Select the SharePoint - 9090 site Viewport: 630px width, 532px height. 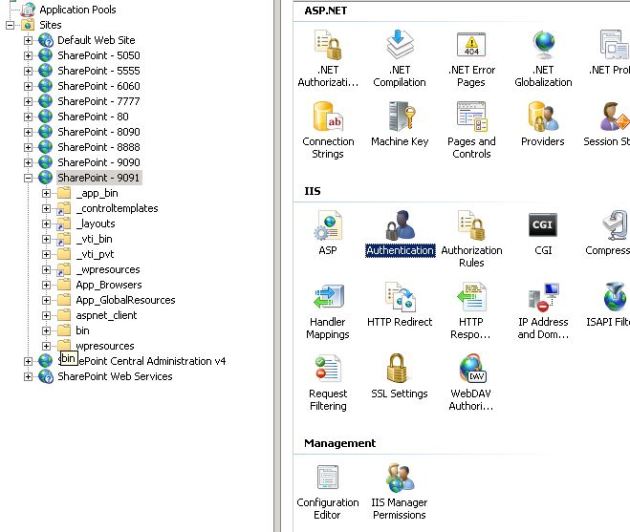(x=99, y=162)
